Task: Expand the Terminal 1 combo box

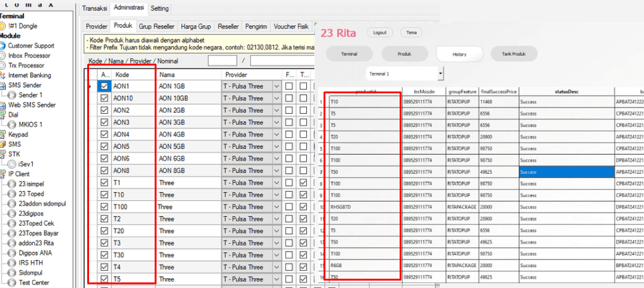Action: tap(440, 74)
